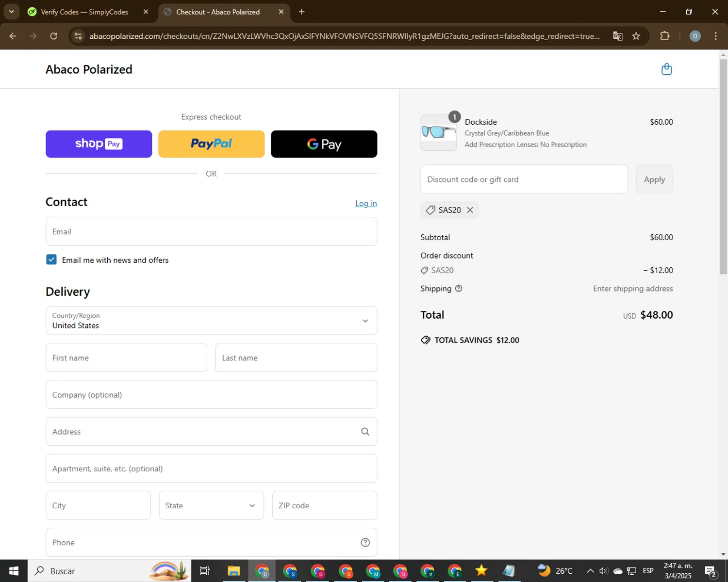The image size is (728, 582).
Task: Open the ESP language indicator in taskbar
Action: coord(648,571)
